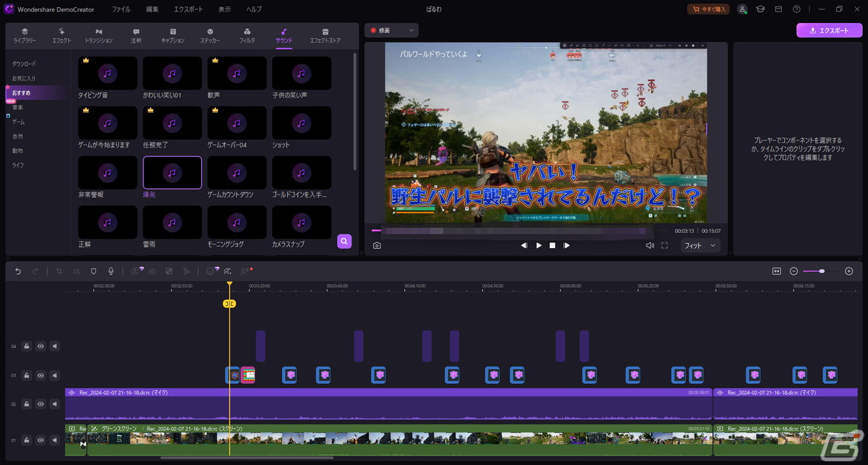
Task: Hide track 02 with eye icon
Action: click(x=41, y=404)
